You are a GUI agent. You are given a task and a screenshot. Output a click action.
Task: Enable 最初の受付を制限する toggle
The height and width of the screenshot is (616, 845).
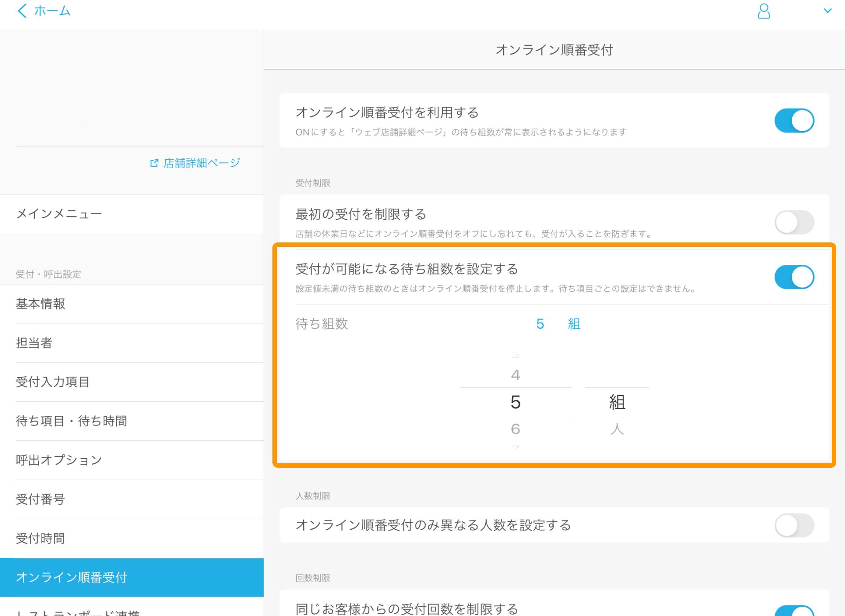tap(794, 222)
